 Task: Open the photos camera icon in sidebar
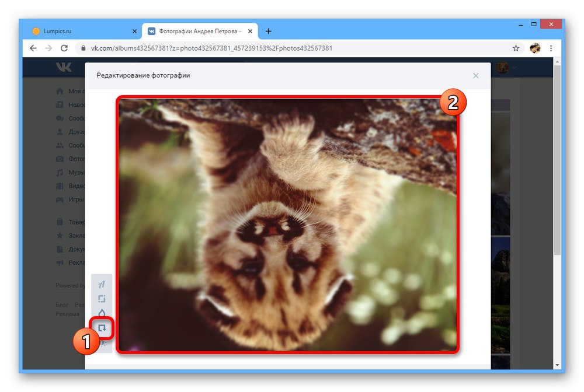point(60,159)
